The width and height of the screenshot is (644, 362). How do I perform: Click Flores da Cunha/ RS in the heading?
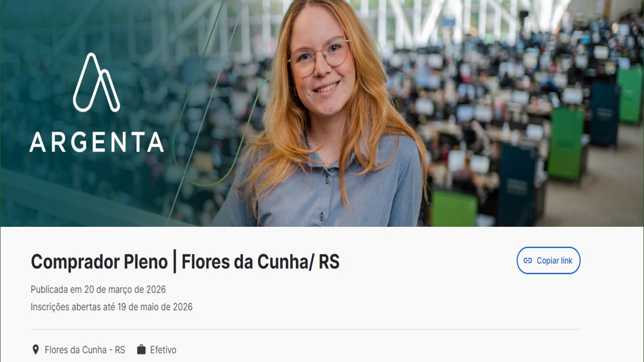point(261,262)
